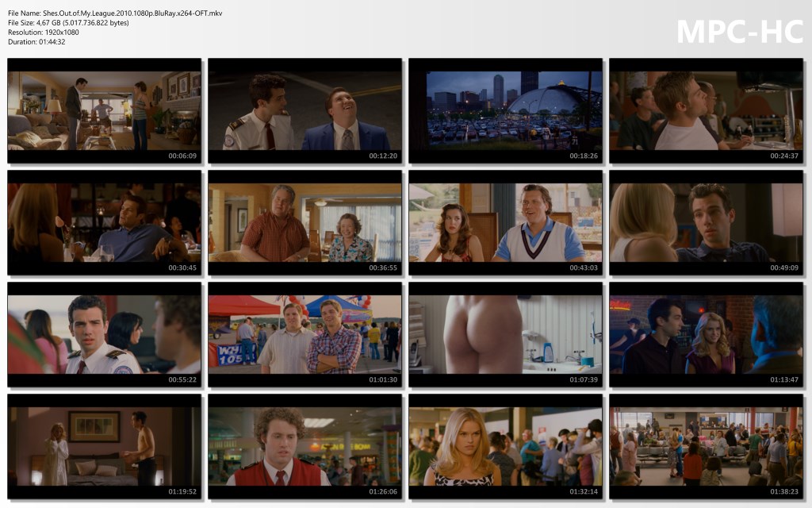Select the thumbnail at 00:12:20
This screenshot has height=508, width=812.
pyautogui.click(x=304, y=110)
